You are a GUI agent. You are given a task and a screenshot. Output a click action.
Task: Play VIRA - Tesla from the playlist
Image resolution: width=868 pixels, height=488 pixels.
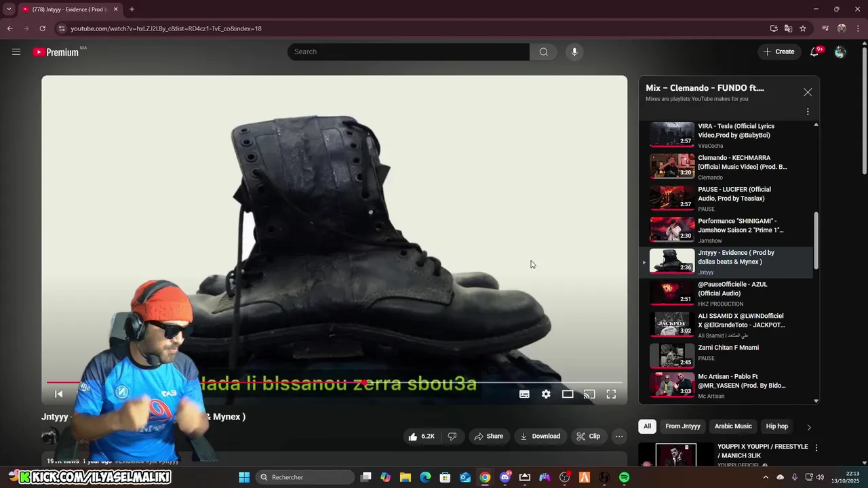726,135
